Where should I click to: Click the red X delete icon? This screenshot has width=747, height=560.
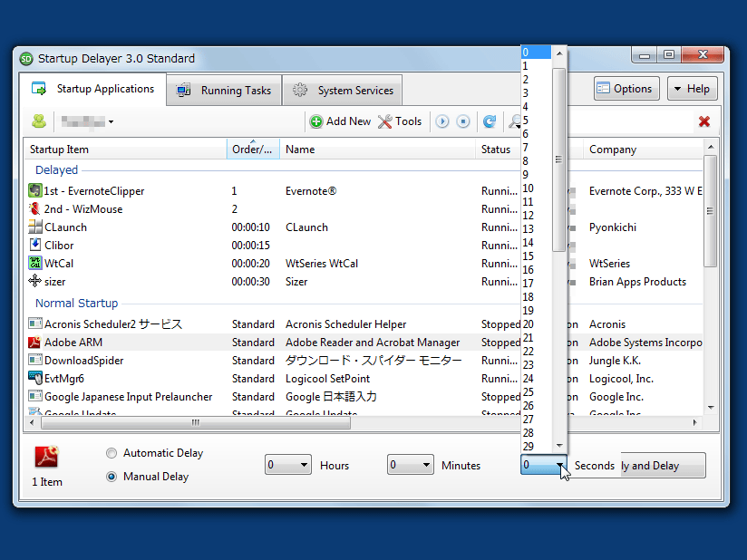(x=704, y=121)
